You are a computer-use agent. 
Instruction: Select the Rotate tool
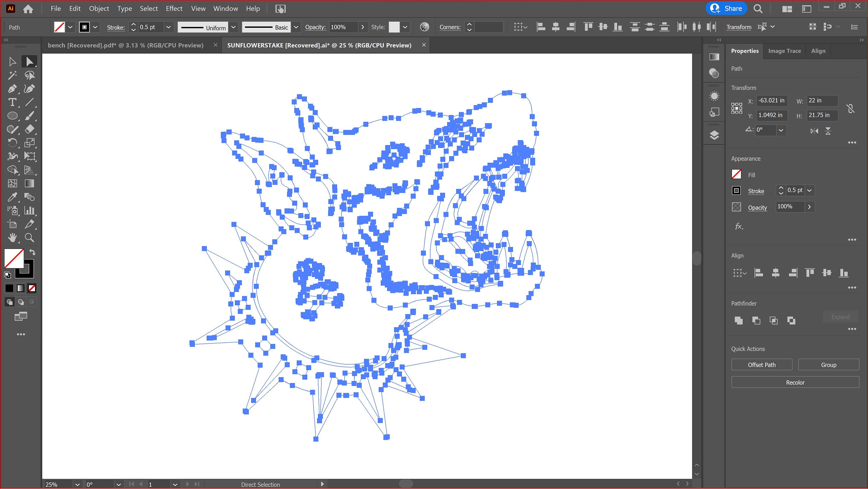(12, 143)
